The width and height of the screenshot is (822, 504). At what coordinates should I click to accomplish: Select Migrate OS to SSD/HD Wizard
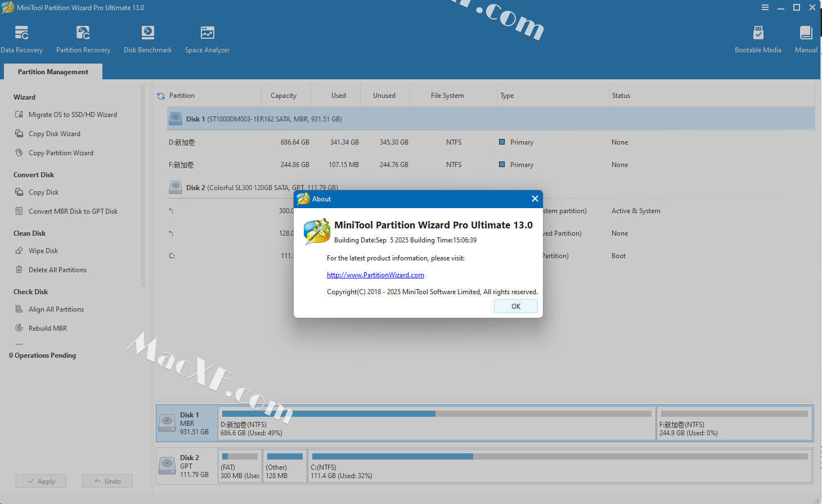pos(73,115)
